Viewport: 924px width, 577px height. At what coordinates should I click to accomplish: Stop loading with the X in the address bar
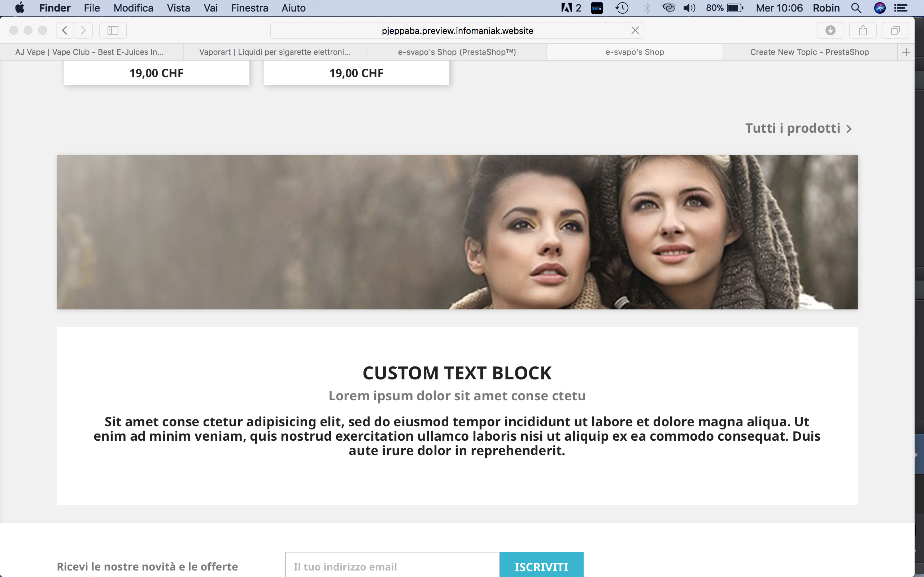point(635,31)
